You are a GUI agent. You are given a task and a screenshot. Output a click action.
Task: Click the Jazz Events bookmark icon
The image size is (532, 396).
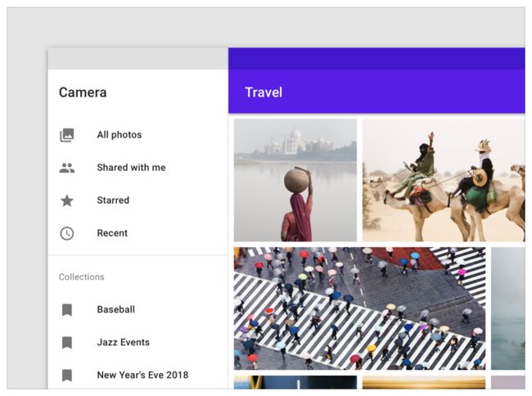pos(67,343)
